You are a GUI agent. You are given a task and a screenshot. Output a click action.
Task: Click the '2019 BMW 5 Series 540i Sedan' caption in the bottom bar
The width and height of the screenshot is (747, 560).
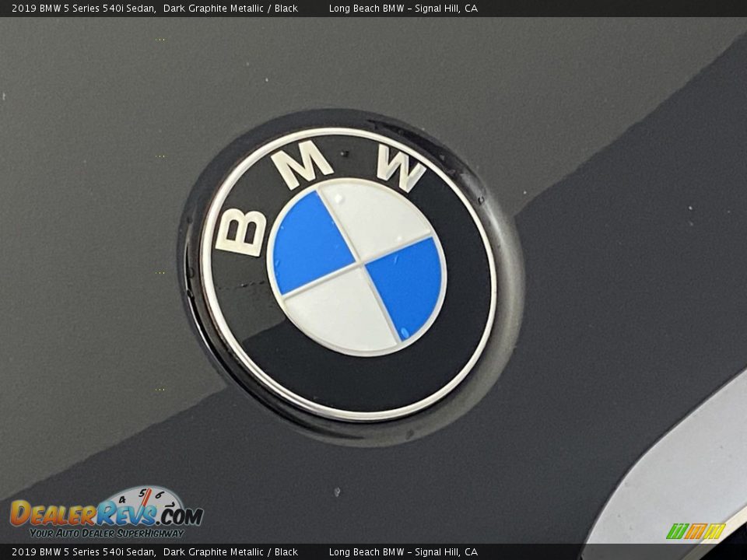[84, 552]
